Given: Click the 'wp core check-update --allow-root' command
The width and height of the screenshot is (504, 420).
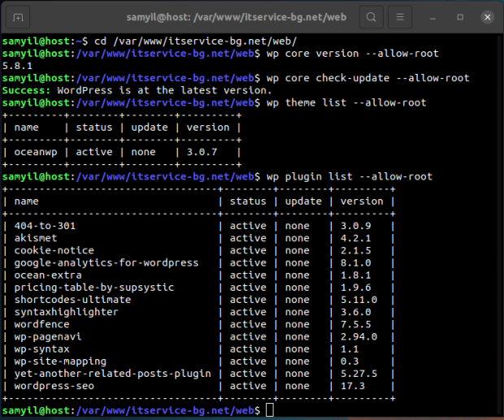Looking at the screenshot, I should pos(367,78).
